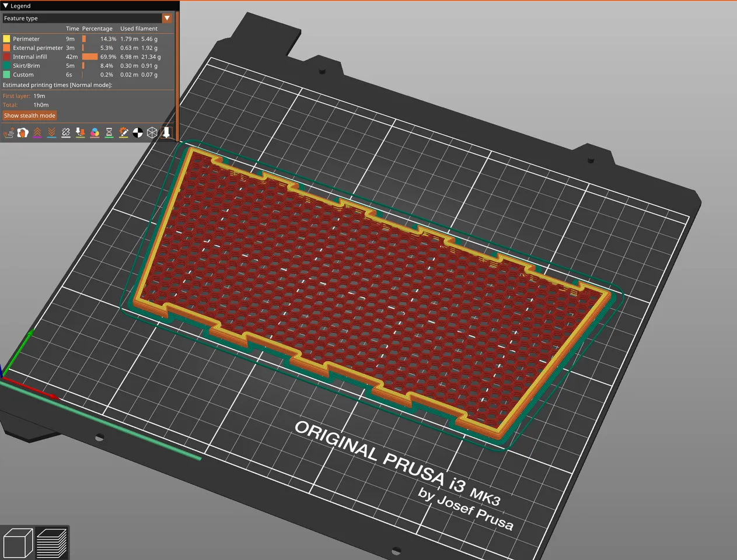Viewport: 737px width, 560px height.
Task: Click the "14.3%" percentage value
Action: 108,39
